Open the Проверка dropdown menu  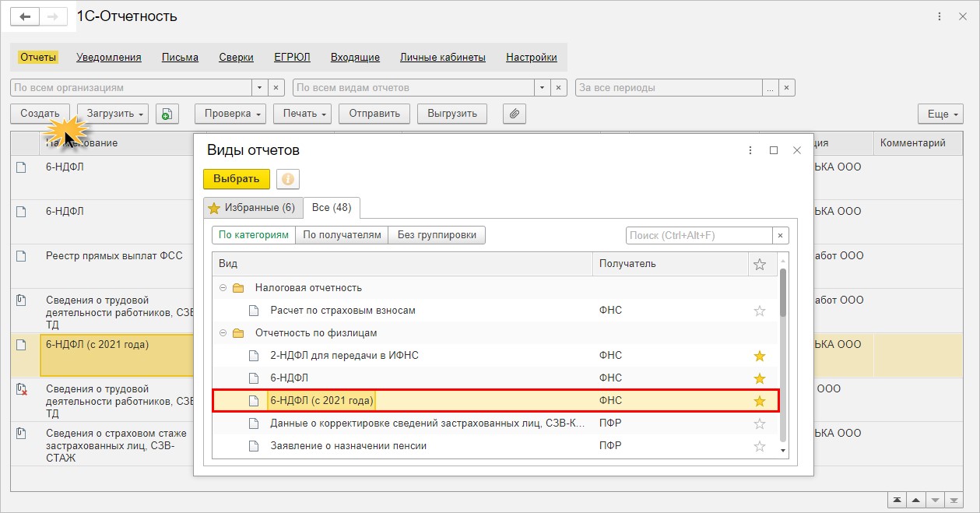click(x=230, y=114)
